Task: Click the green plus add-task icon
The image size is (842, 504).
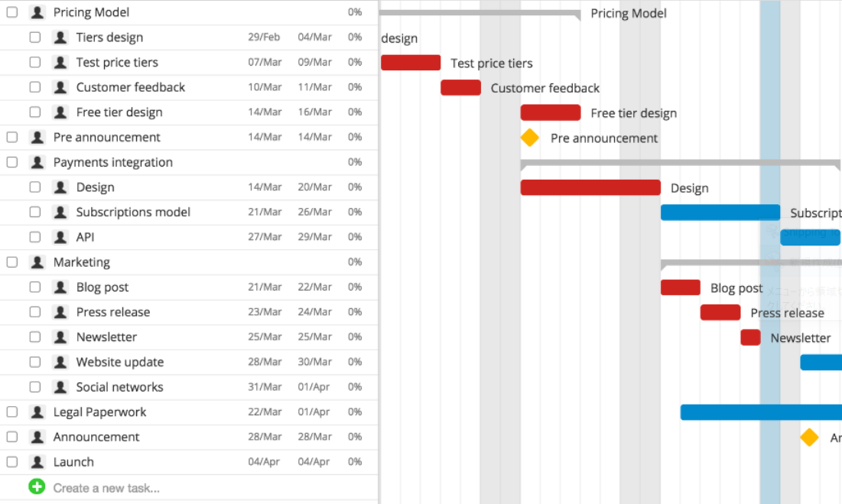Action: coord(37,487)
